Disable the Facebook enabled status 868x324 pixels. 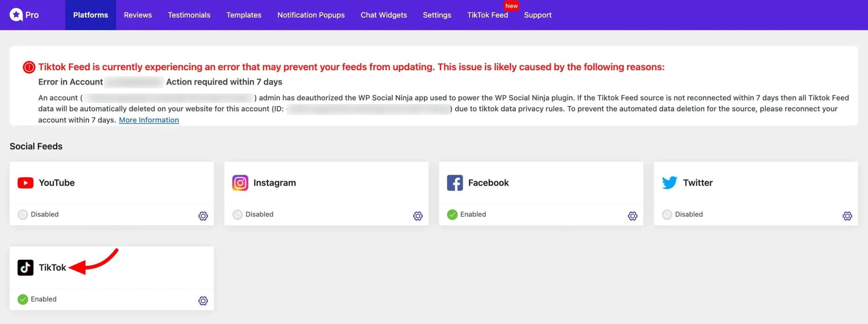(x=452, y=214)
